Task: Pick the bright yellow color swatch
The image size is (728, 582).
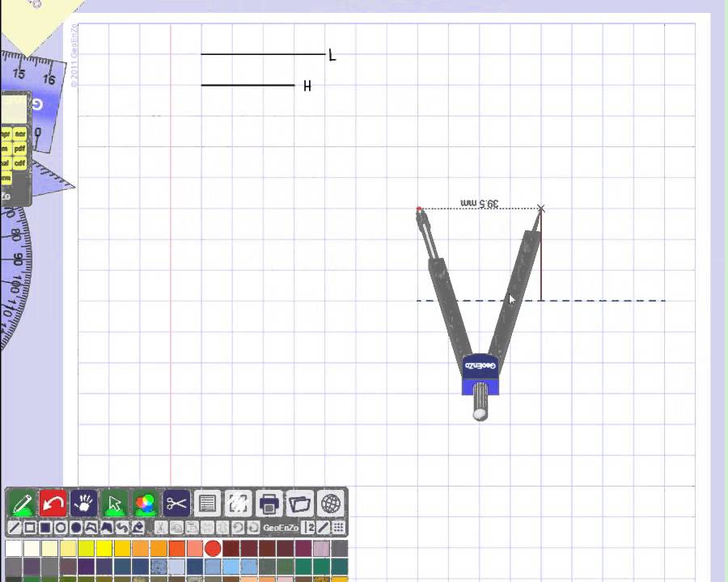Action: [x=104, y=548]
